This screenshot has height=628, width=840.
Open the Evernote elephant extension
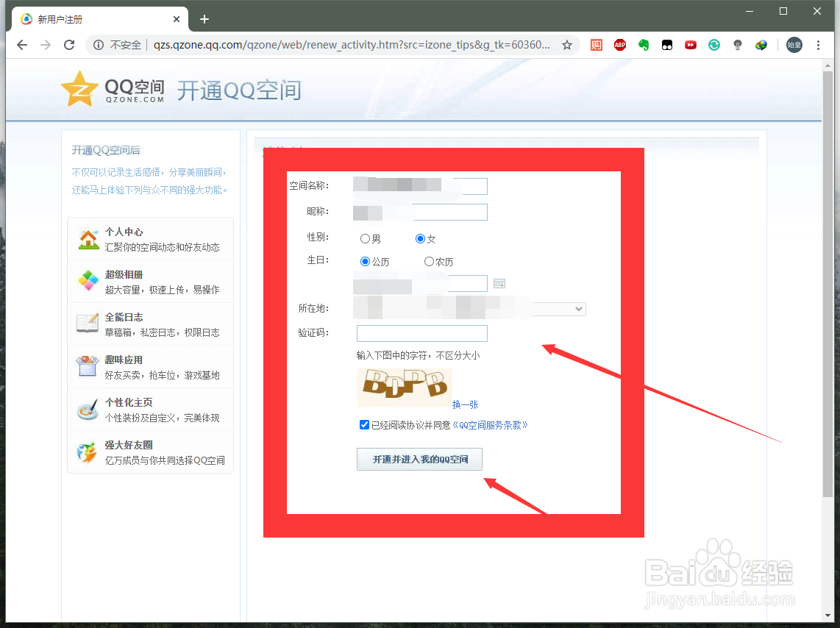coord(644,45)
